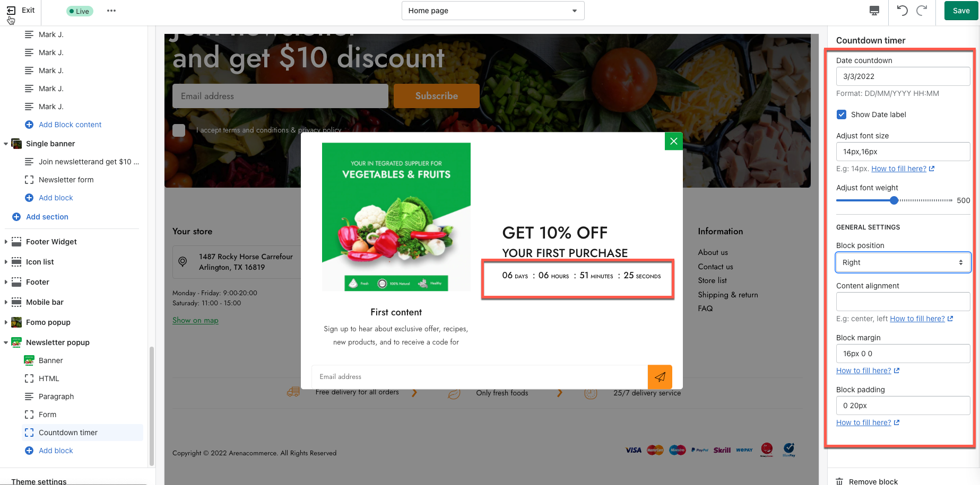Click the Redo arrow icon
980x485 pixels.
[922, 11]
